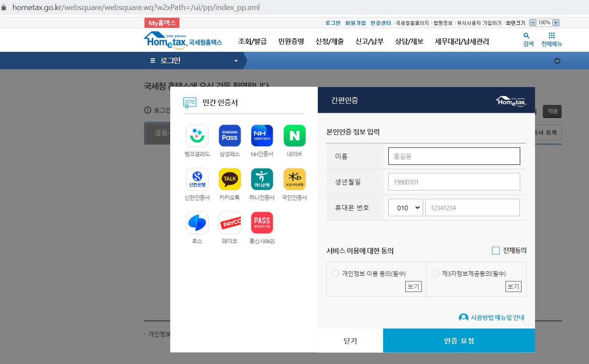Click the 이름 input field

click(454, 156)
